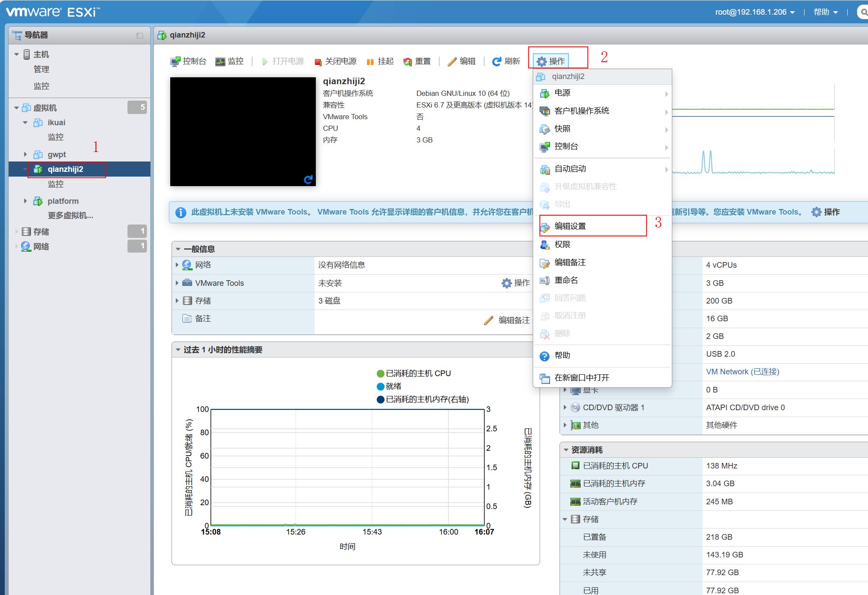Click the info icon in warning banner
This screenshot has width=868, height=595.
181,212
